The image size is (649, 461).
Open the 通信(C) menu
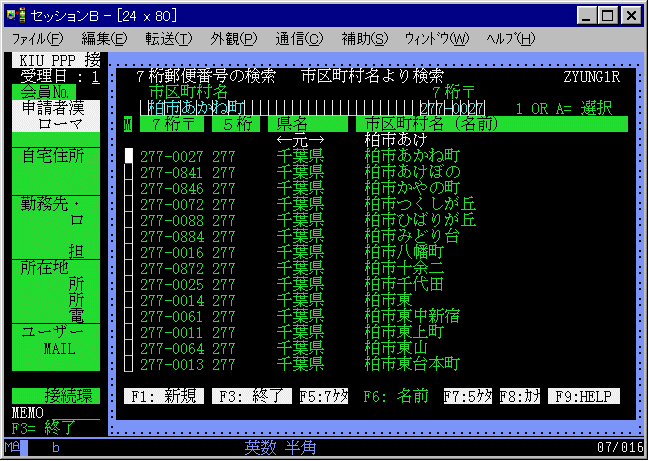tap(299, 39)
